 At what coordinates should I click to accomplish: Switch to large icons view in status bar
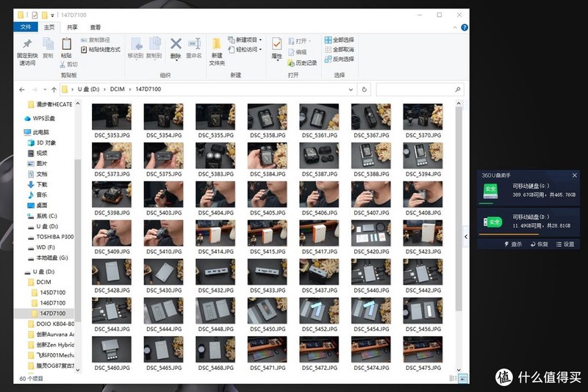[x=463, y=379]
